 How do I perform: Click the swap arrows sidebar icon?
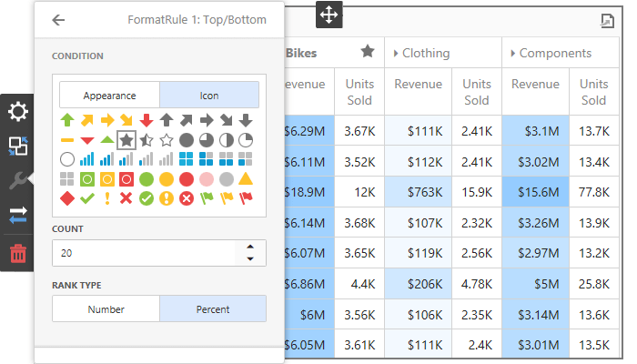click(18, 216)
